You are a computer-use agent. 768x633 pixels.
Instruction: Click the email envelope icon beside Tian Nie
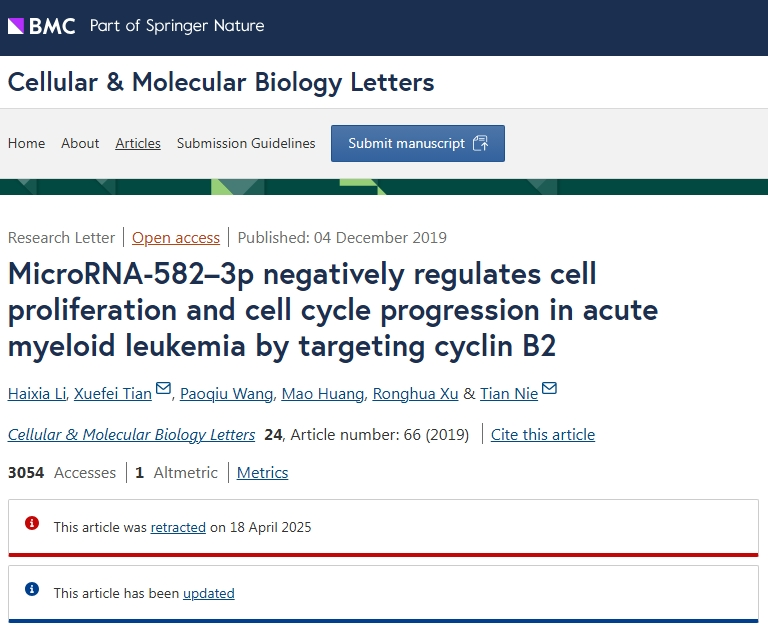pyautogui.click(x=550, y=388)
